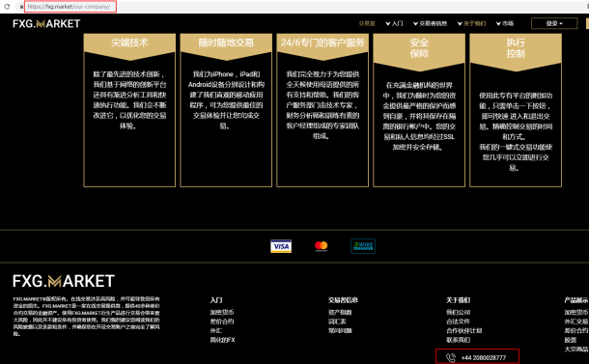Reload the page with the browser refresh icon
The height and width of the screenshot is (364, 589).
pyautogui.click(x=7, y=7)
